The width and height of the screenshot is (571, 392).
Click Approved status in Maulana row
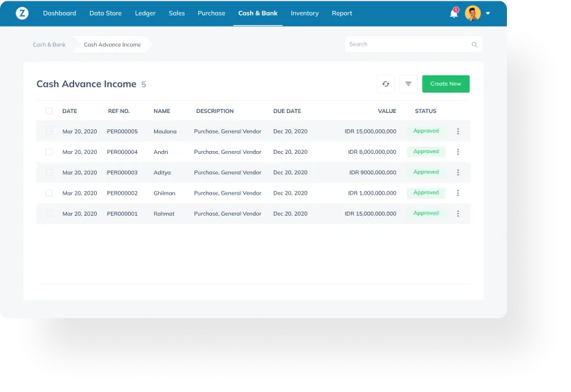click(x=426, y=131)
